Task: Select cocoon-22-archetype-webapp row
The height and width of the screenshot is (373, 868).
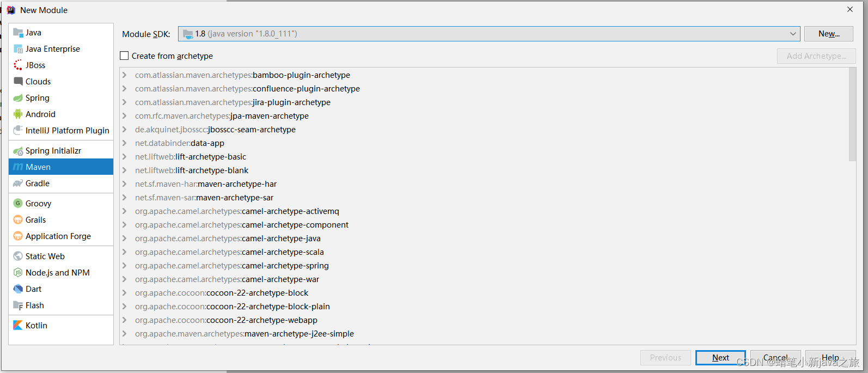Action: 484,320
